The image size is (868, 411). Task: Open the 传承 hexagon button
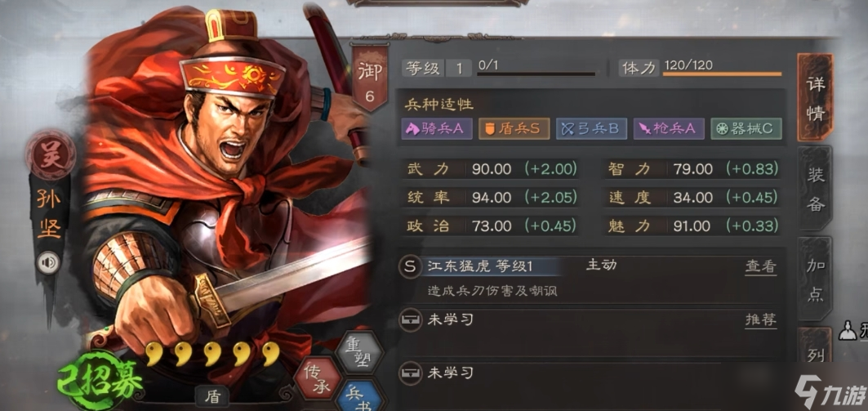[318, 378]
